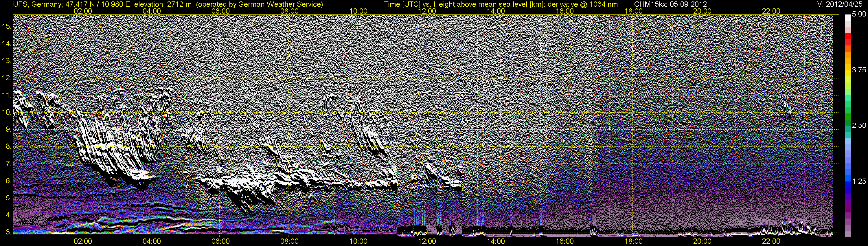Click the 9 km height axis label
The width and height of the screenshot is (868, 246).
8,129
